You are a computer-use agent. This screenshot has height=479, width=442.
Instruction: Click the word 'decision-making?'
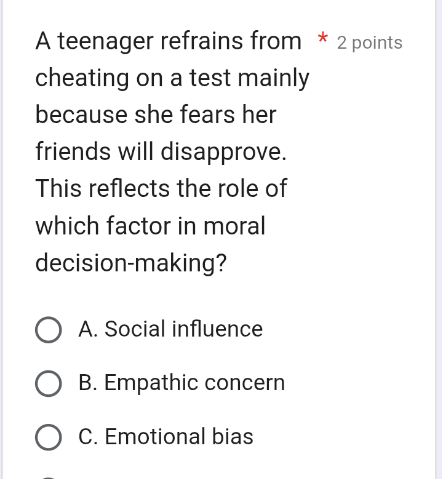pyautogui.click(x=131, y=263)
